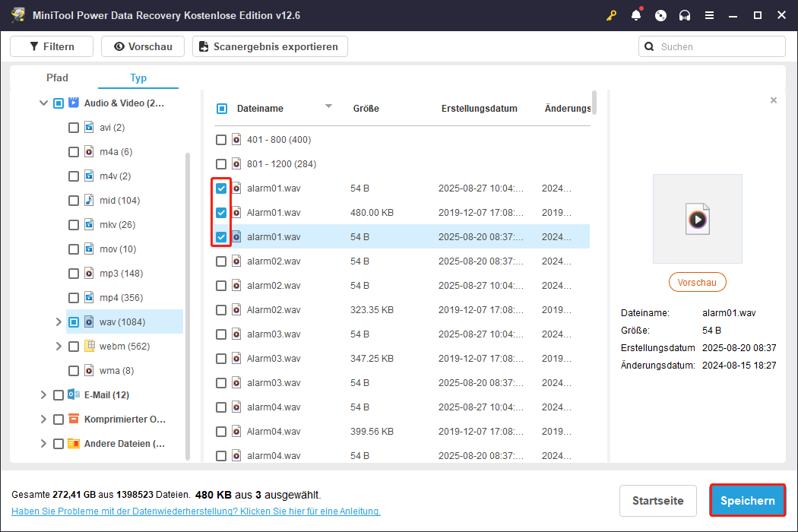Click the mp3 file type icon
798x532 pixels.
click(90, 274)
